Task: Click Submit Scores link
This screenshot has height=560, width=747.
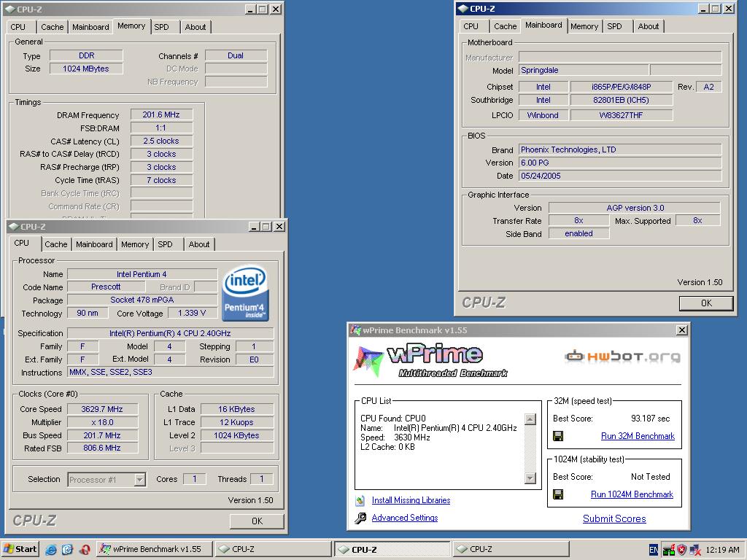Action: 614,519
